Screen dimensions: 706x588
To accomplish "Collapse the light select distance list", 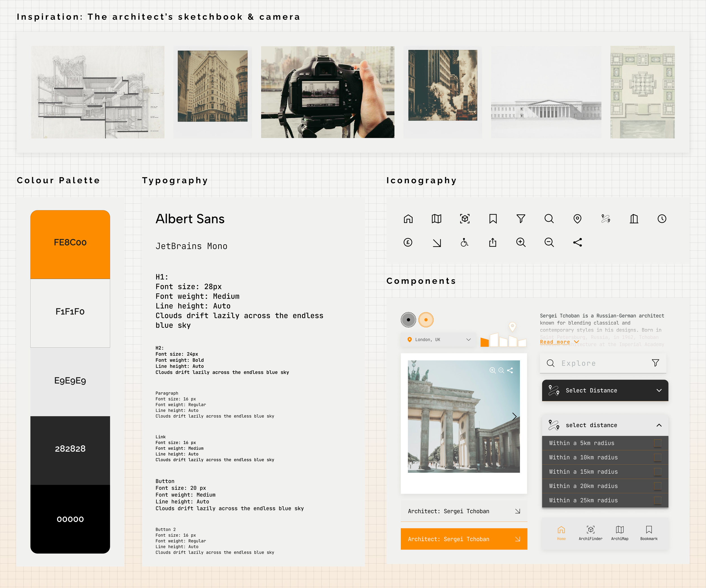I will (x=659, y=425).
